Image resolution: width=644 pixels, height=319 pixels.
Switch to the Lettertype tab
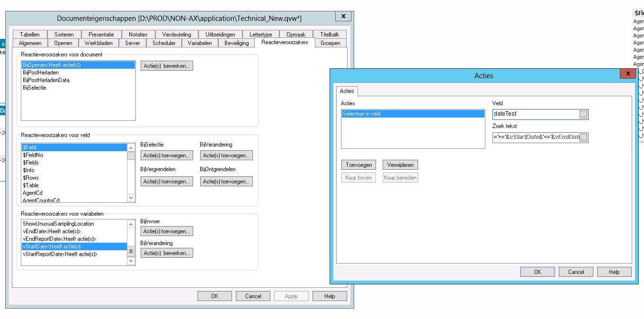coord(261,35)
